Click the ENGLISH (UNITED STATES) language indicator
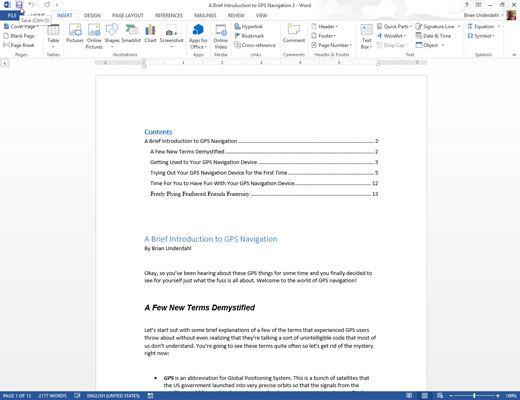520x400 pixels. [x=113, y=396]
